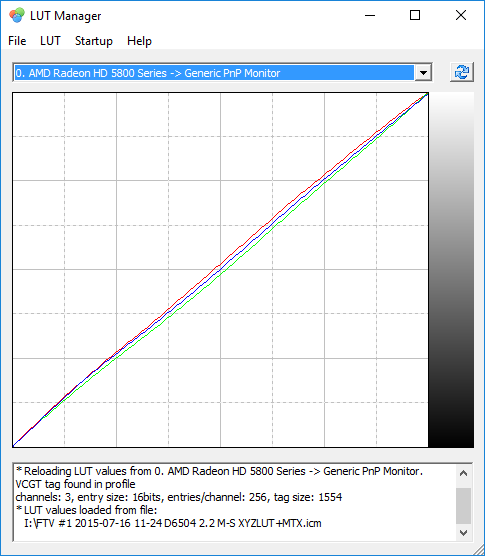485x556 pixels.
Task: Close the LUT Manager window
Action: [461, 15]
